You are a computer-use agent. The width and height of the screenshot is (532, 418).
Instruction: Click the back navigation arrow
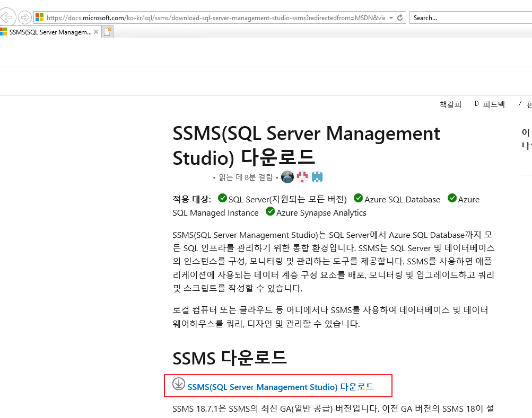pos(7,17)
